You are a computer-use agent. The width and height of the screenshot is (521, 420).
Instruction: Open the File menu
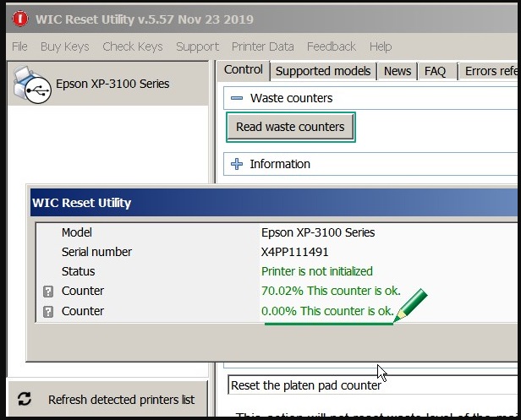[19, 46]
